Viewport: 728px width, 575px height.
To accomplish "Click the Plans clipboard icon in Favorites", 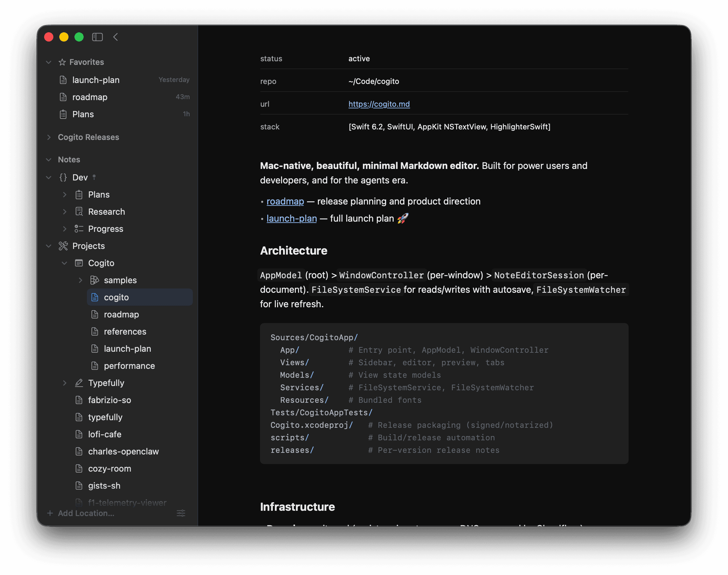I will [63, 114].
